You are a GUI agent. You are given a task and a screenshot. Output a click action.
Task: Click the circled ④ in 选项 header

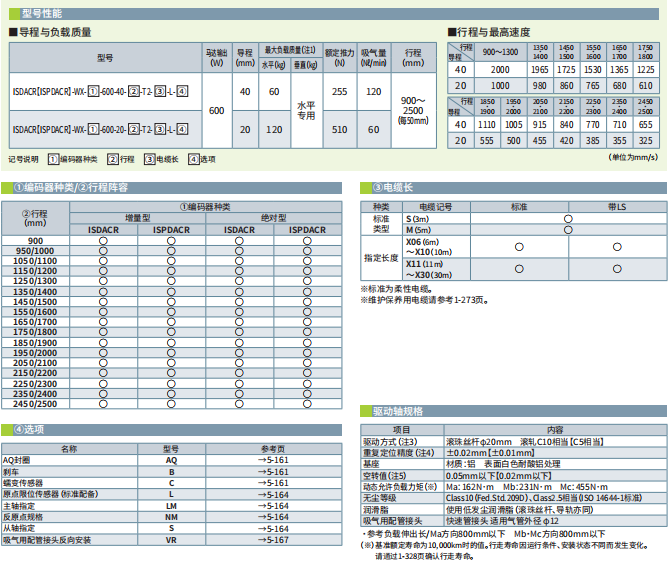click(x=19, y=429)
